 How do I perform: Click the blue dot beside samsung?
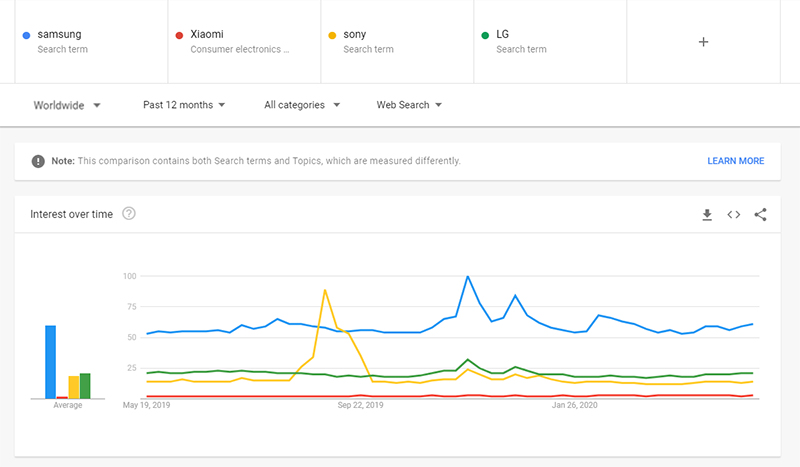tap(27, 35)
